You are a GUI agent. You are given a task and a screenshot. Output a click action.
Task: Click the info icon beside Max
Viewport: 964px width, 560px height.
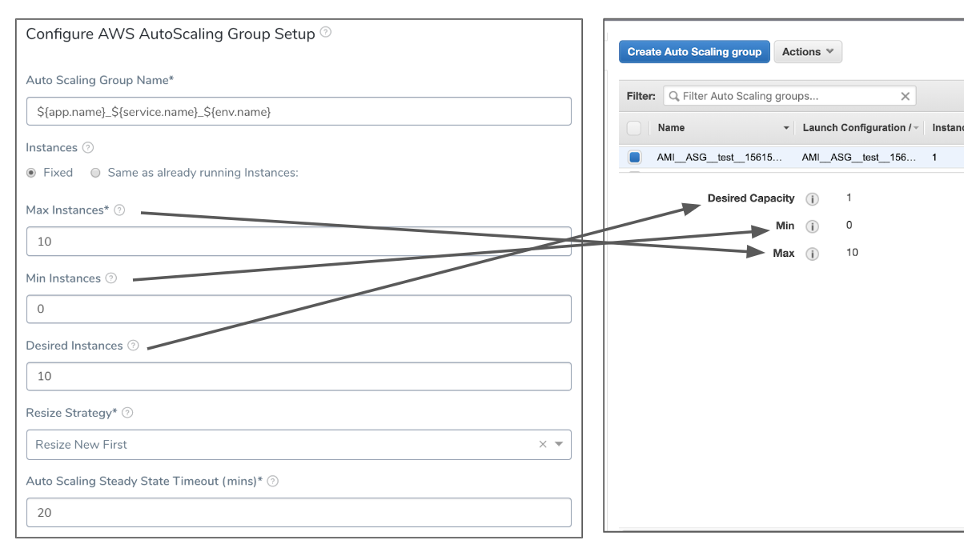pyautogui.click(x=812, y=254)
